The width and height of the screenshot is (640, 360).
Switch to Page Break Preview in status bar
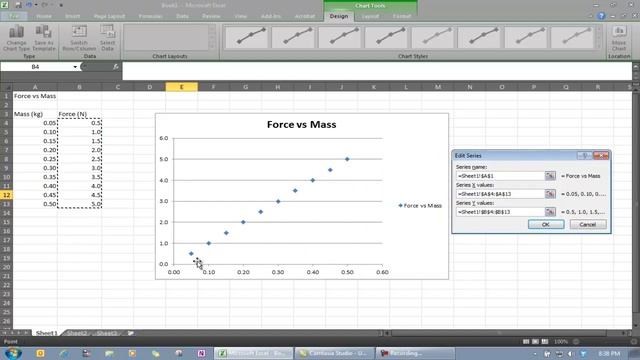point(544,342)
